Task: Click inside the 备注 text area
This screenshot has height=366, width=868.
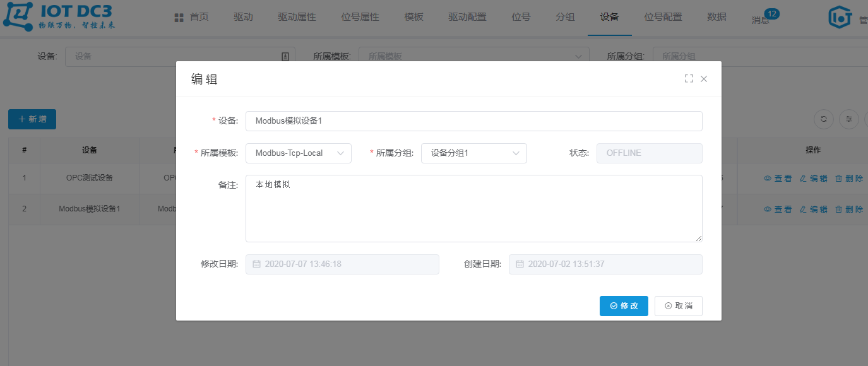Action: [473, 208]
